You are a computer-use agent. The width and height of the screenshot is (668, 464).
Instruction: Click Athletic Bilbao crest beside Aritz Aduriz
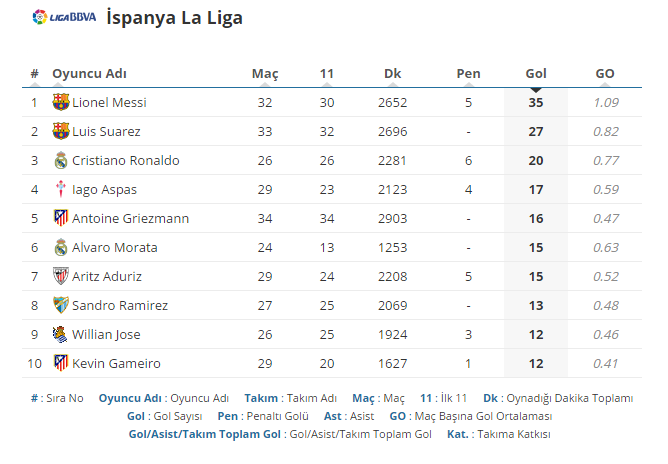click(x=60, y=276)
